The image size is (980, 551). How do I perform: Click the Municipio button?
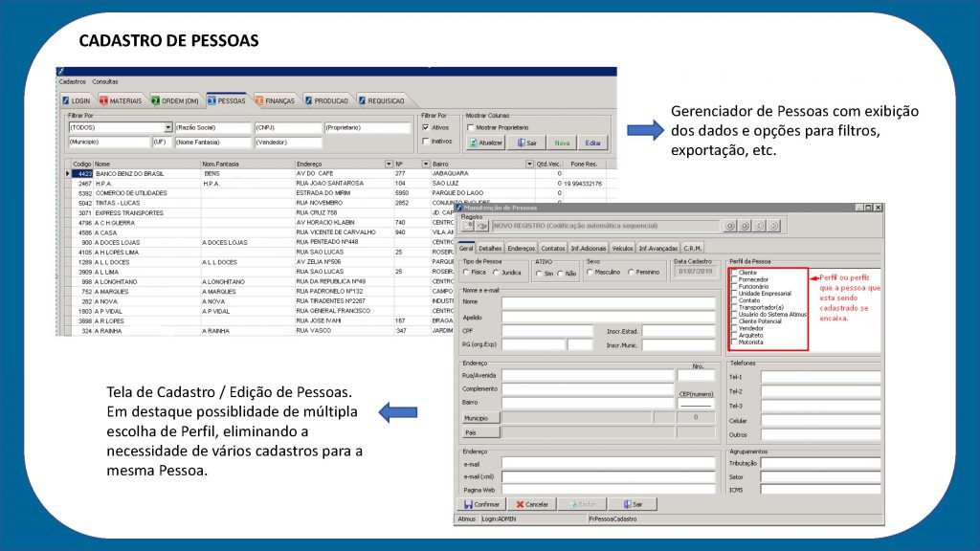pos(480,418)
